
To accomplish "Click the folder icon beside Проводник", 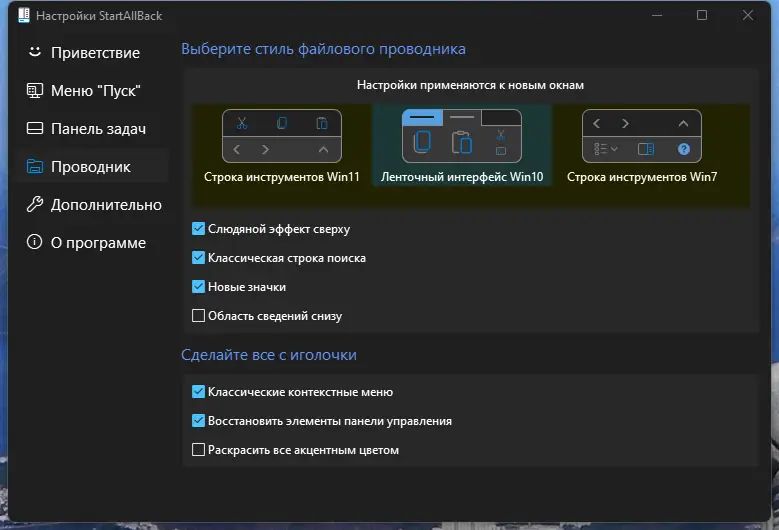I will tap(34, 166).
